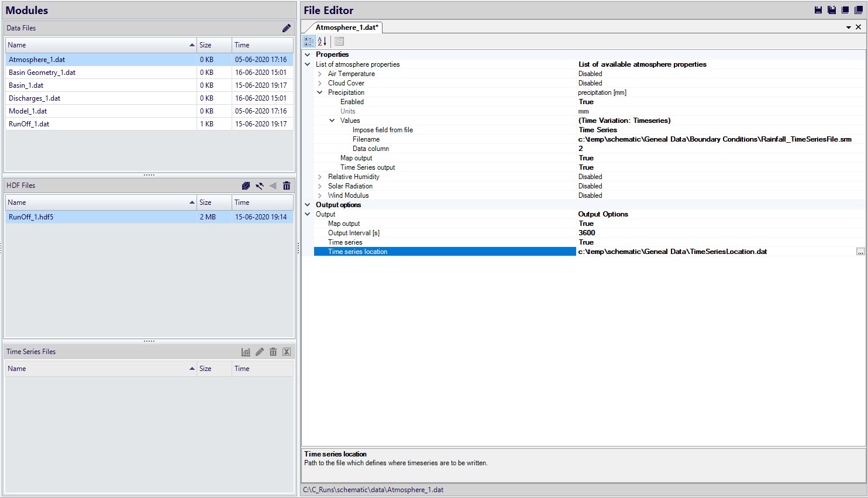Click the double-arrow icon in HDF Files
The image size is (868, 498).
coord(260,186)
